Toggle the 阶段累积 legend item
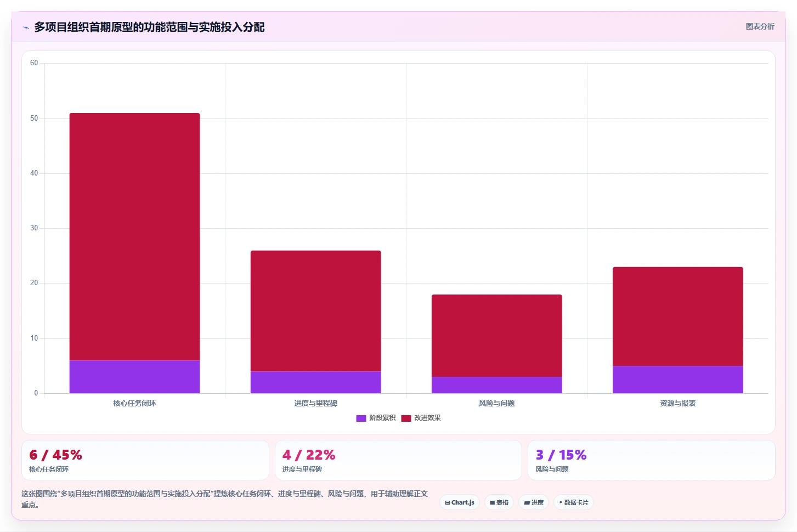 click(x=376, y=418)
